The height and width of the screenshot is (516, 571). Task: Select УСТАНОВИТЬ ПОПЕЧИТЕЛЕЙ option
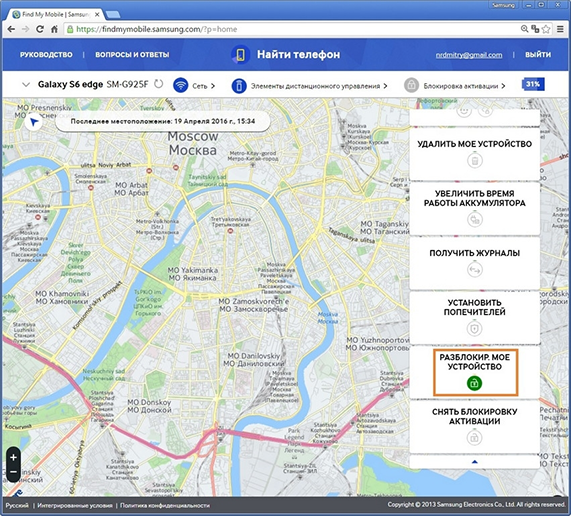pyautogui.click(x=474, y=307)
